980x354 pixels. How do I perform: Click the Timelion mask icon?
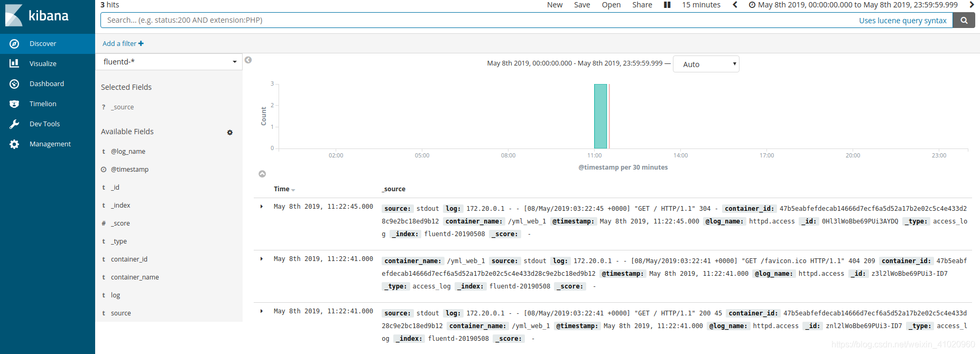click(x=14, y=104)
